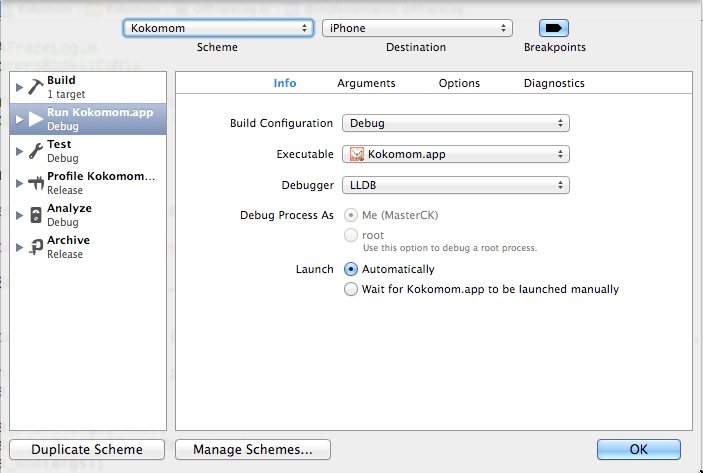Click the OK button
The image size is (703, 473).
638,449
